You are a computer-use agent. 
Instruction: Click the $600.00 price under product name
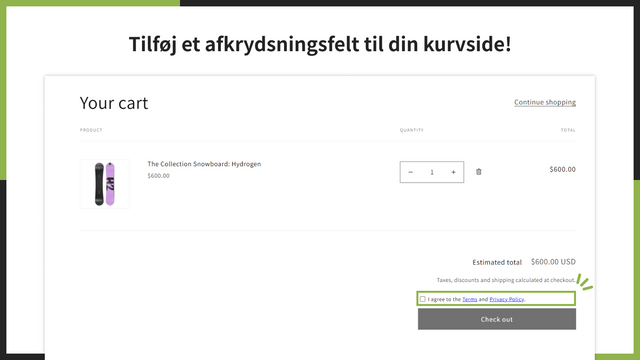(158, 176)
